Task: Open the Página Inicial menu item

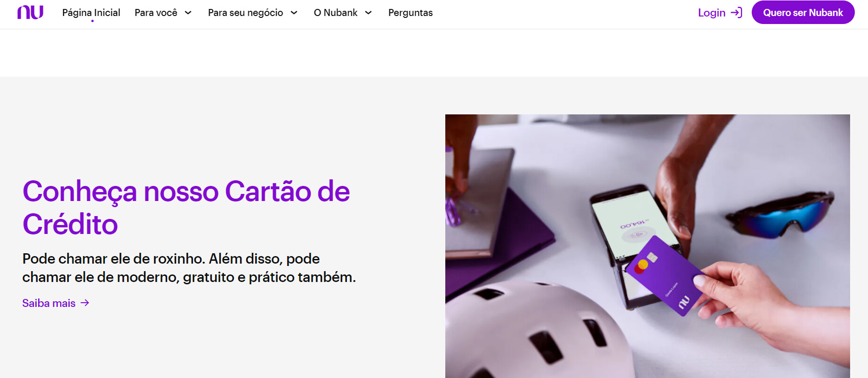Action: coord(91,13)
